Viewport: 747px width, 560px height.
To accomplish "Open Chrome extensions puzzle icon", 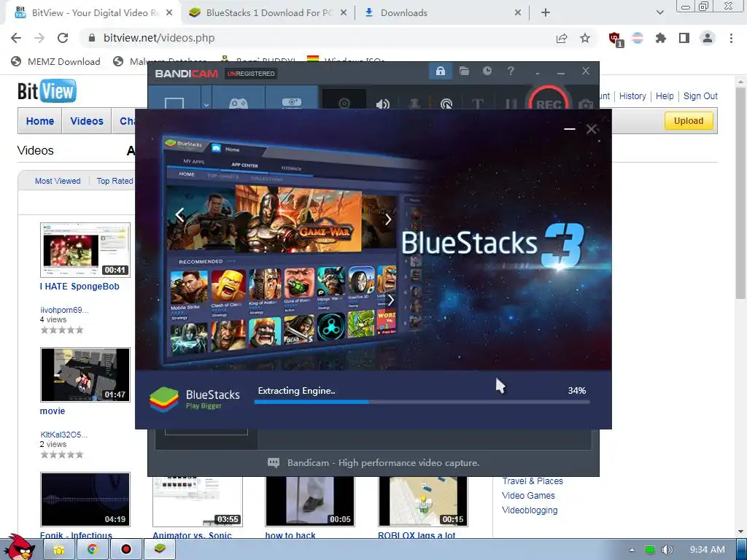I will tap(660, 38).
